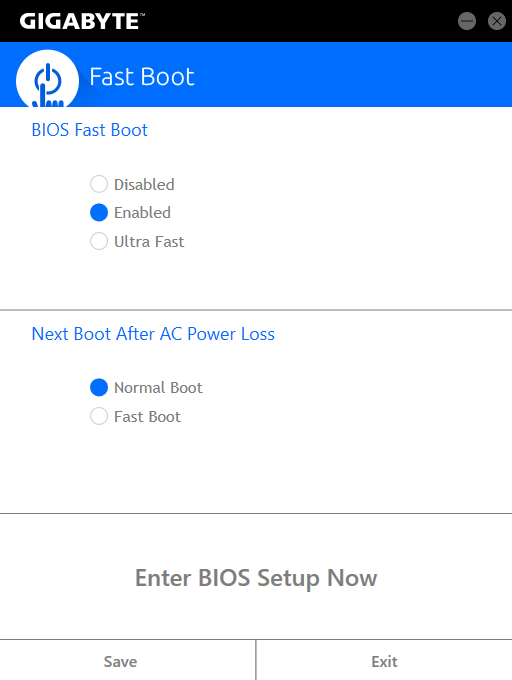Choose the Fast Boot radio circle
512x680 pixels.
(99, 416)
